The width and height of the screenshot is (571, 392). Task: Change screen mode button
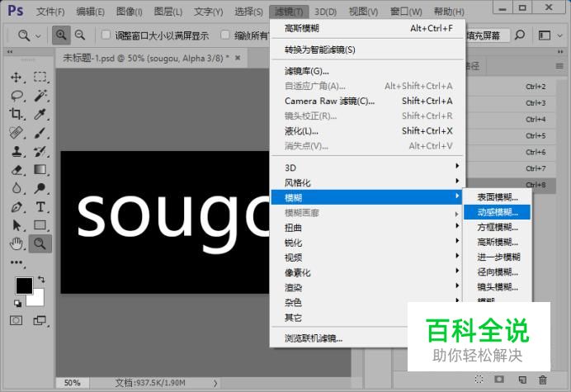point(40,320)
